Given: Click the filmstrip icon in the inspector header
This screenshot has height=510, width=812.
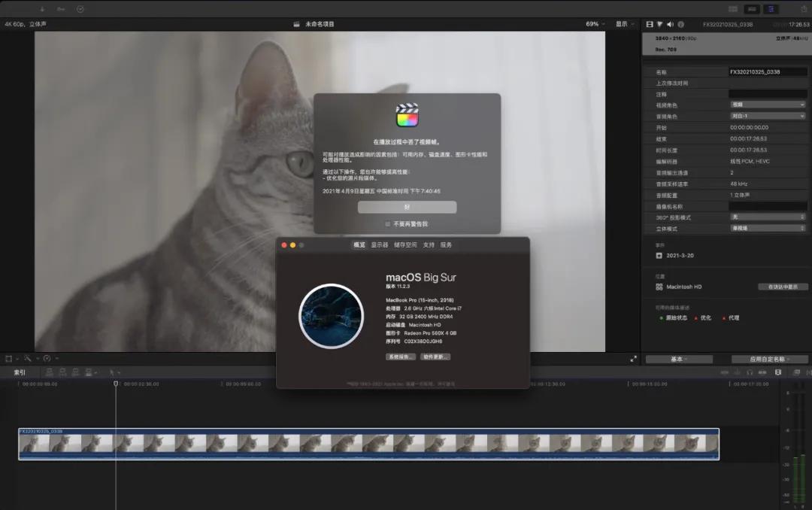Looking at the screenshot, I should coord(650,24).
